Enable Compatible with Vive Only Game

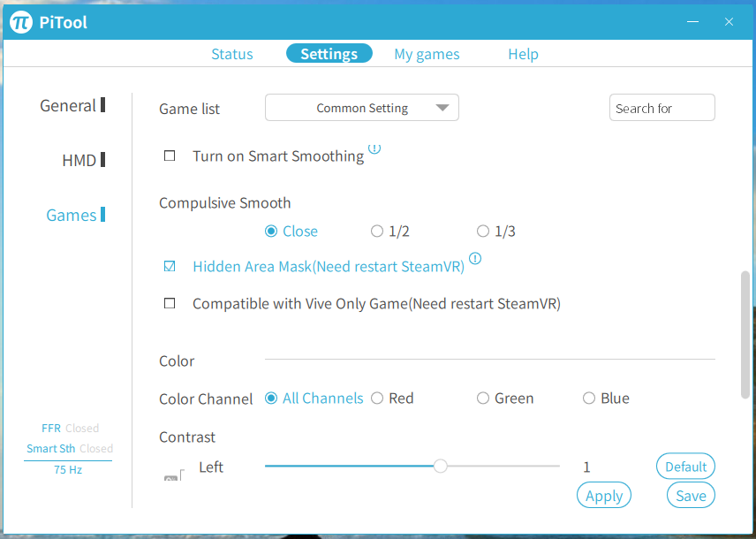point(170,304)
